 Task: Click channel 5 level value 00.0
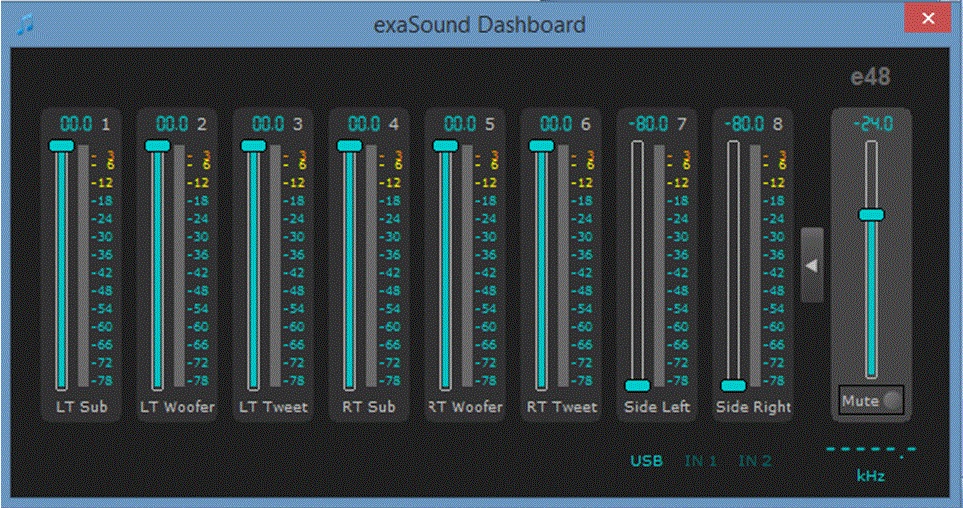pos(460,124)
